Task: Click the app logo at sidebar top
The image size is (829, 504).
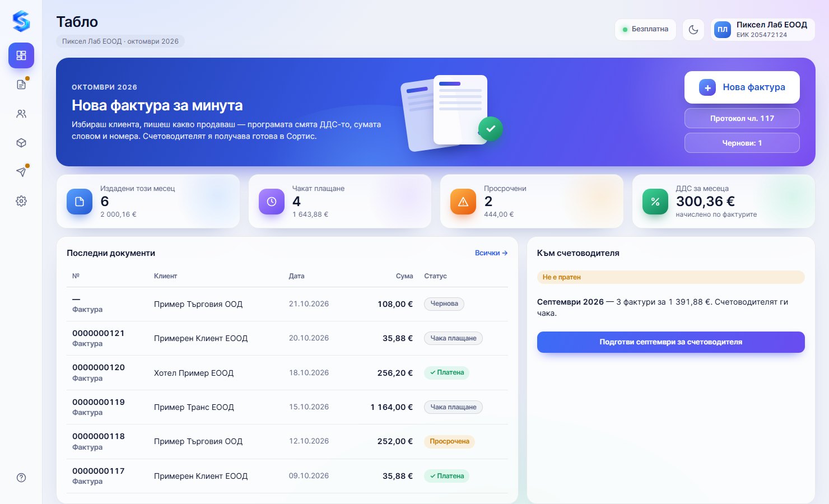Action: pos(21,21)
